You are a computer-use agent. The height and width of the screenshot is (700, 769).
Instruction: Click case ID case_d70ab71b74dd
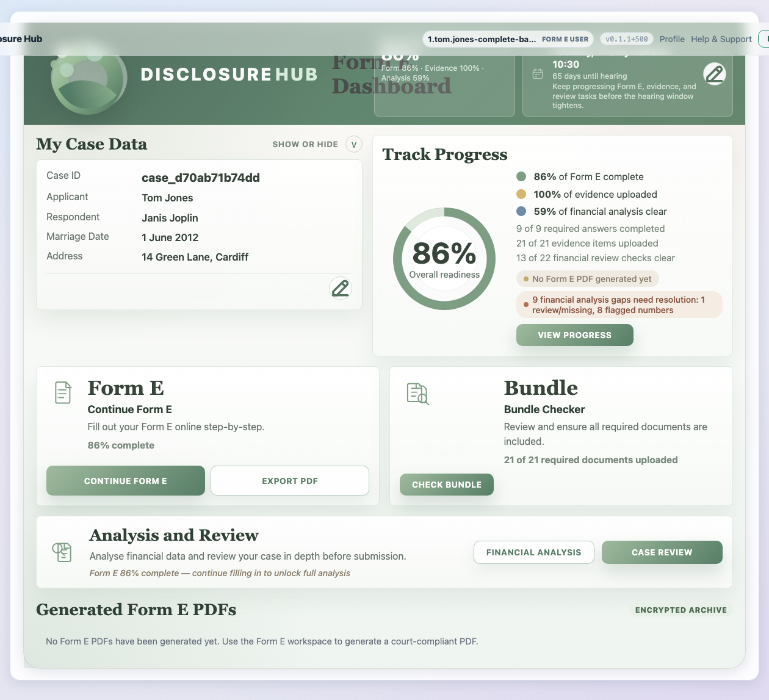(201, 178)
